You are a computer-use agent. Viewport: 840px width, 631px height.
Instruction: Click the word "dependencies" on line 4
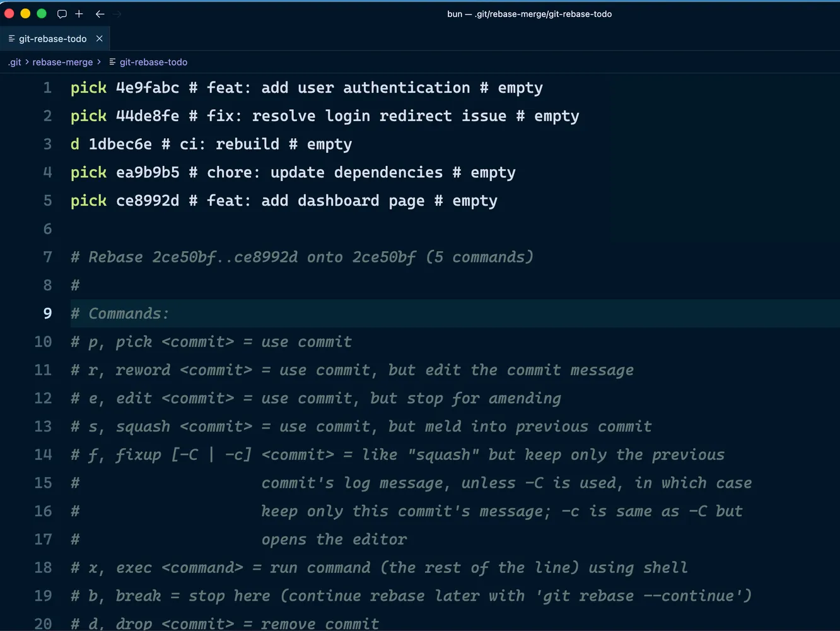coord(388,172)
